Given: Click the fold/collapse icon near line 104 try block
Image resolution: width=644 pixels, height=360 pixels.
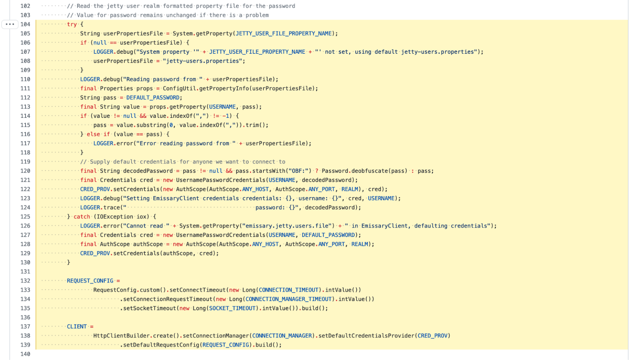Looking at the screenshot, I should (x=10, y=24).
